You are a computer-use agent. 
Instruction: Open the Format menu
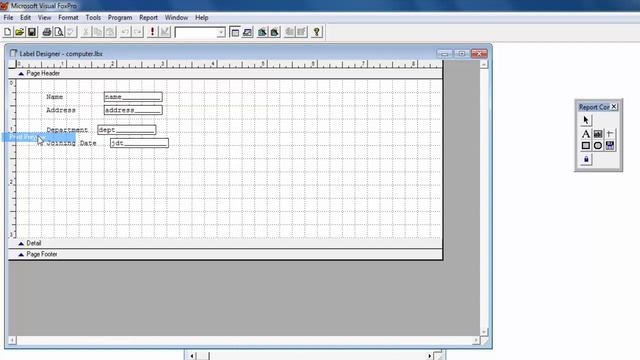[68, 18]
